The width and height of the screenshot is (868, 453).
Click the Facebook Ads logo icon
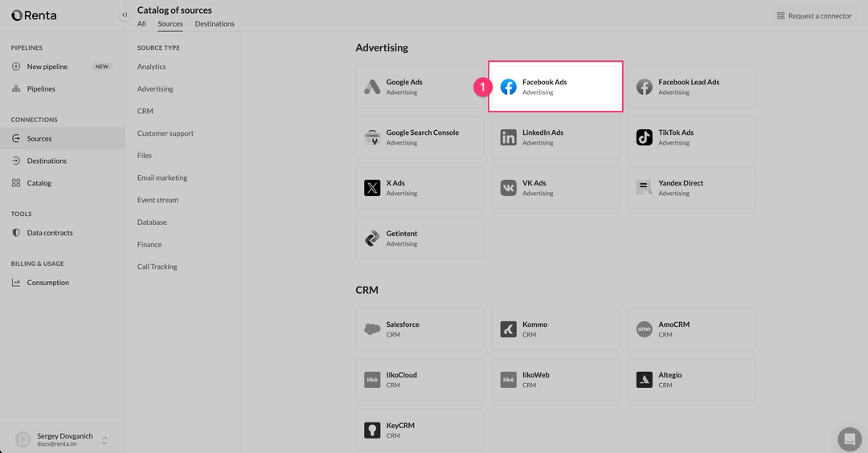pyautogui.click(x=508, y=87)
